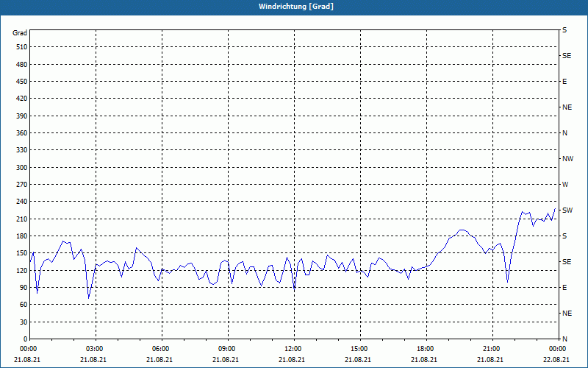Click the E compass label beside 90 gridline
This screenshot has height=368, width=588.
(564, 288)
